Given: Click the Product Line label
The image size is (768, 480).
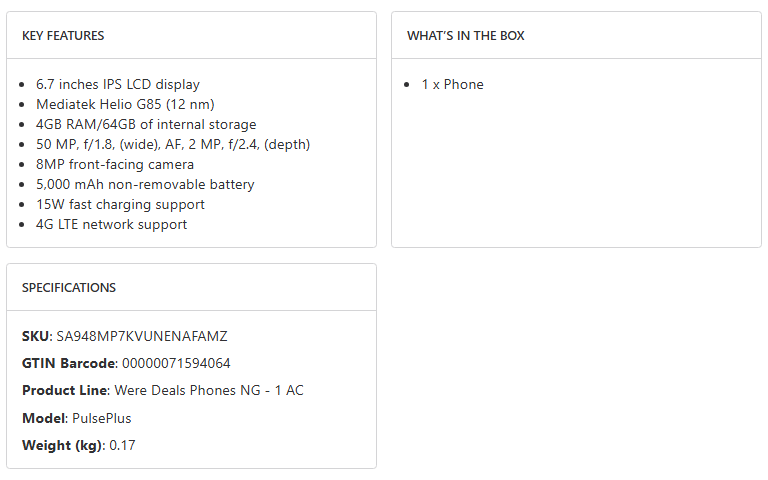Looking at the screenshot, I should pyautogui.click(x=64, y=391).
